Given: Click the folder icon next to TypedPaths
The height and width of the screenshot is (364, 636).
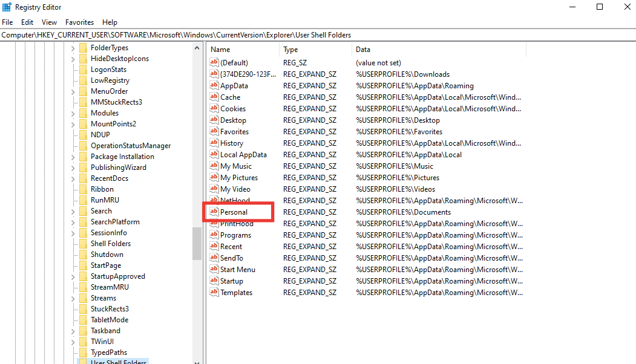Looking at the screenshot, I should coord(83,353).
